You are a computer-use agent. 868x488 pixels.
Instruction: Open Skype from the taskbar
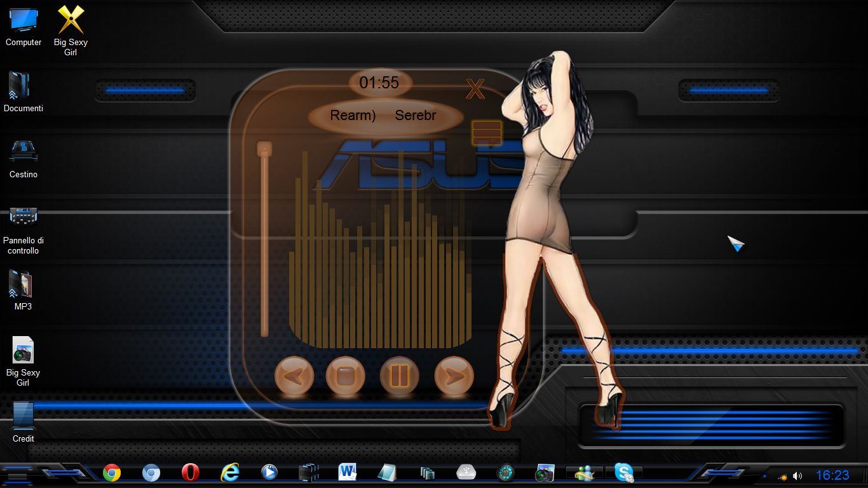coord(623,473)
